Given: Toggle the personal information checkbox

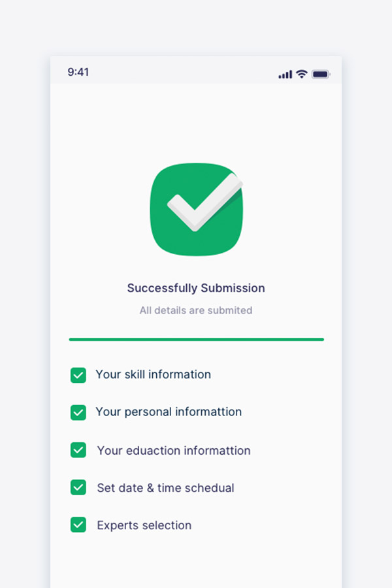Looking at the screenshot, I should coord(78,412).
